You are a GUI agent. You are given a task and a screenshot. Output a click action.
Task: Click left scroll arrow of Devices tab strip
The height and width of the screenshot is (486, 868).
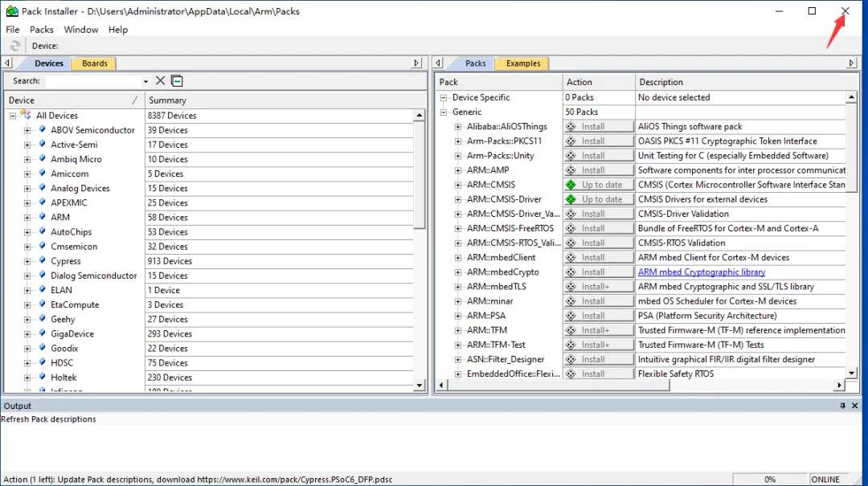coord(7,63)
